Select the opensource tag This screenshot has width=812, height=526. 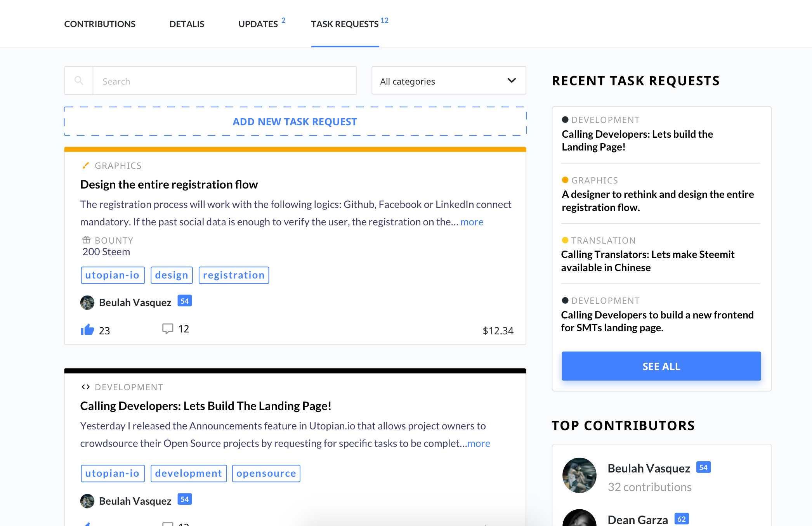click(x=266, y=473)
